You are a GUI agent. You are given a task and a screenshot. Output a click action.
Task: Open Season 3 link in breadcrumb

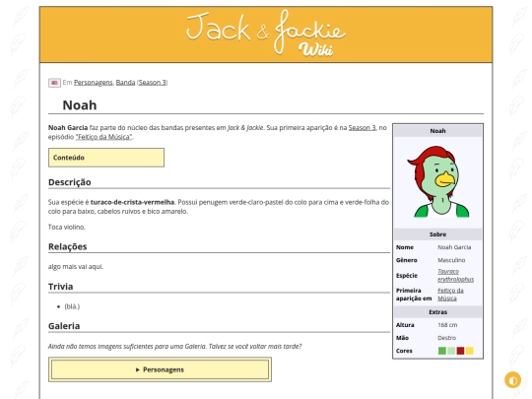click(x=153, y=83)
